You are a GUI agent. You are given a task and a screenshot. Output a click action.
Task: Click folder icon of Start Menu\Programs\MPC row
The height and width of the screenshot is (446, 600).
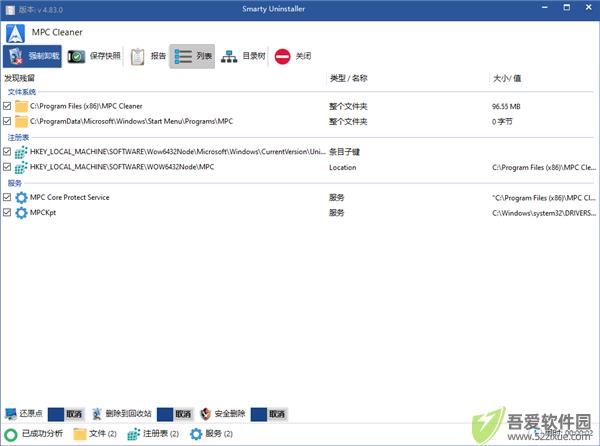click(21, 121)
